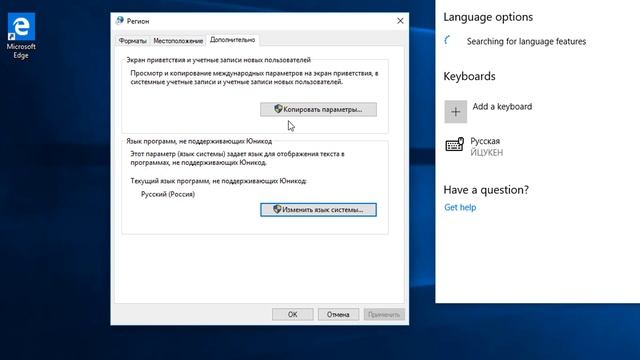Click the Копировать параметры button
640x360 pixels.
pyautogui.click(x=318, y=109)
